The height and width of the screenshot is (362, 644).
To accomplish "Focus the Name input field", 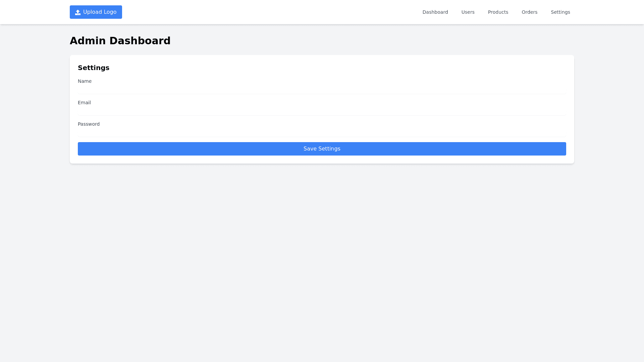I will (322, 90).
